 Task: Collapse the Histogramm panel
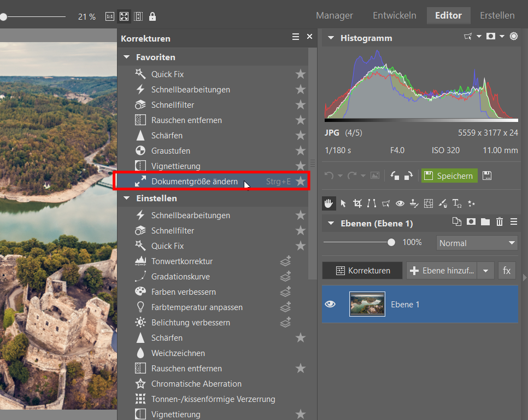click(x=331, y=38)
